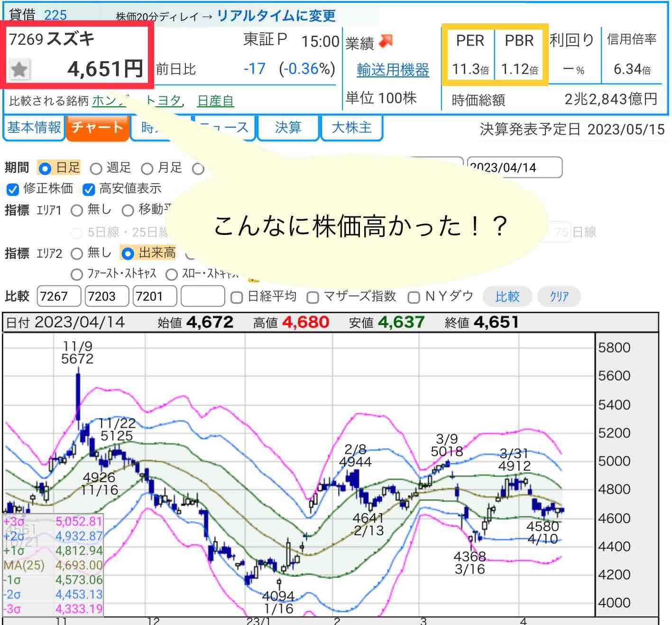Click the favorite star icon beside 4,651円
The width and height of the screenshot is (672, 625).
click(19, 70)
